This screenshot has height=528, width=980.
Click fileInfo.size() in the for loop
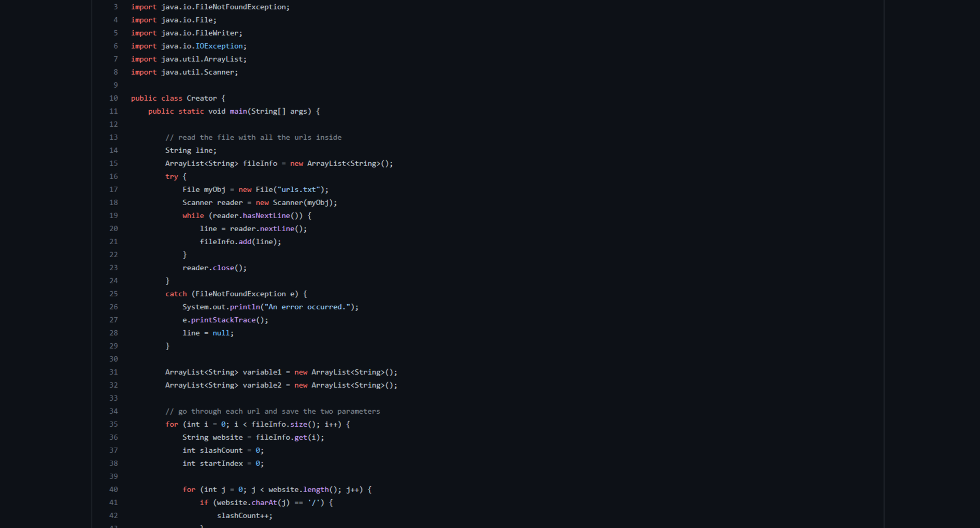pyautogui.click(x=284, y=424)
